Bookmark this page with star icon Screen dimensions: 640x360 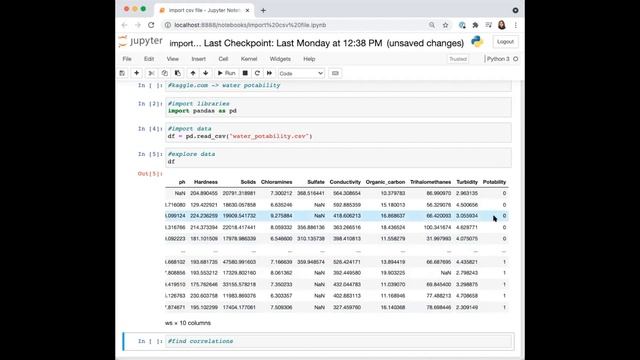point(445,25)
